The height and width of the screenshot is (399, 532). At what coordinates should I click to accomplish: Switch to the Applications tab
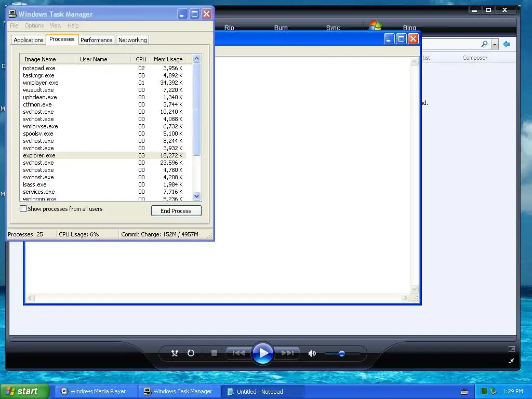click(x=29, y=40)
